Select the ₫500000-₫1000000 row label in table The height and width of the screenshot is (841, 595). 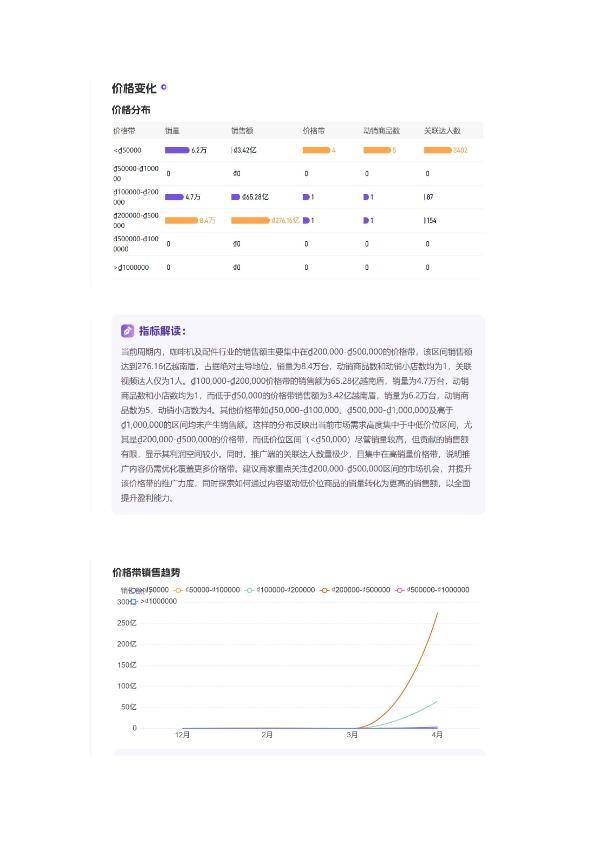136,244
